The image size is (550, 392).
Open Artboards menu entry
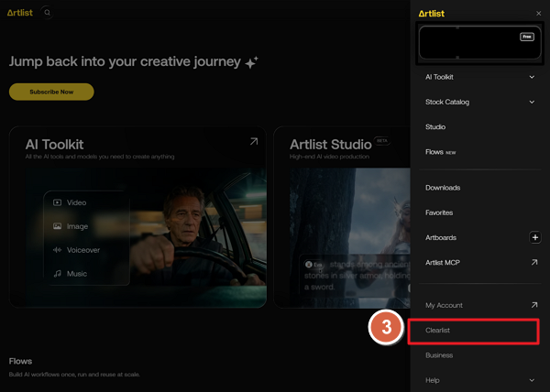point(441,237)
